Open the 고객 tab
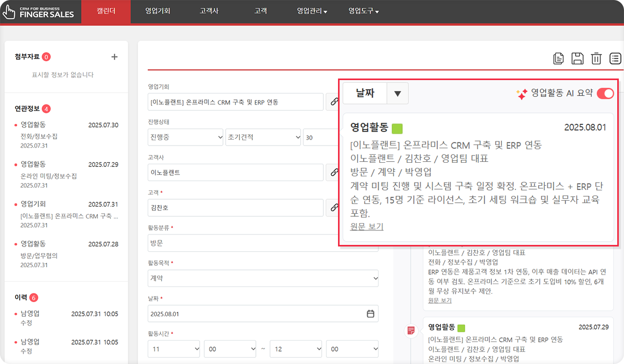The image size is (624, 364). coord(261,11)
